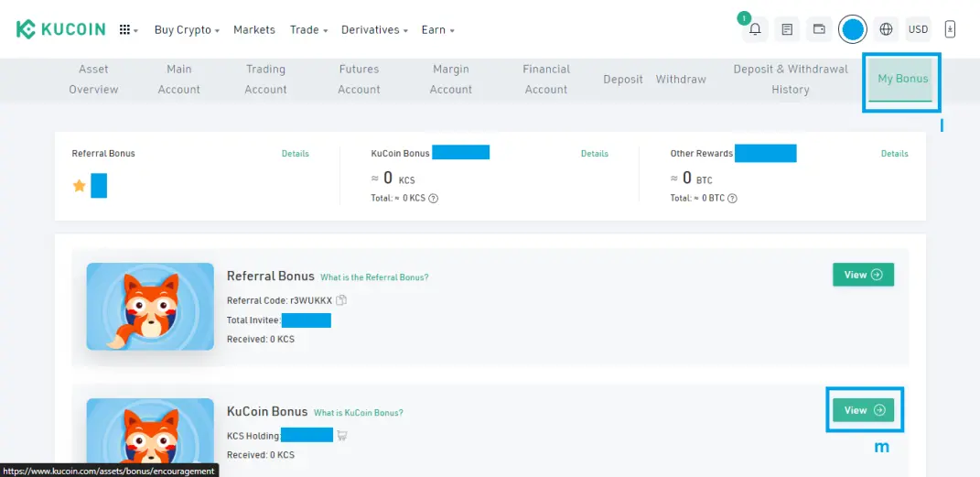This screenshot has height=477, width=980.
Task: Open Details link for Referral Bonus summary
Action: coord(295,154)
